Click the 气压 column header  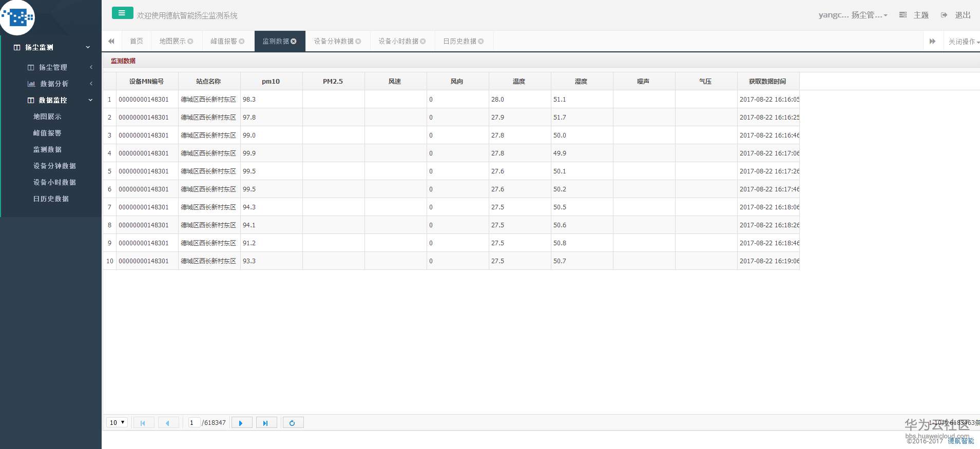click(706, 82)
